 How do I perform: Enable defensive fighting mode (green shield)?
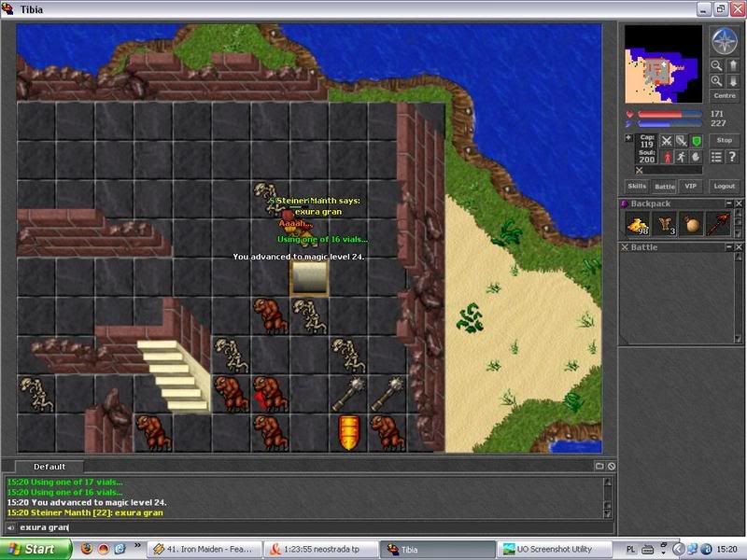(697, 141)
